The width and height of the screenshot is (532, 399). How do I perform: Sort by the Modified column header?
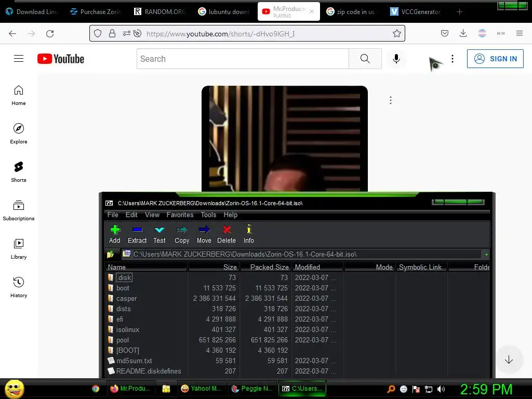(x=317, y=267)
